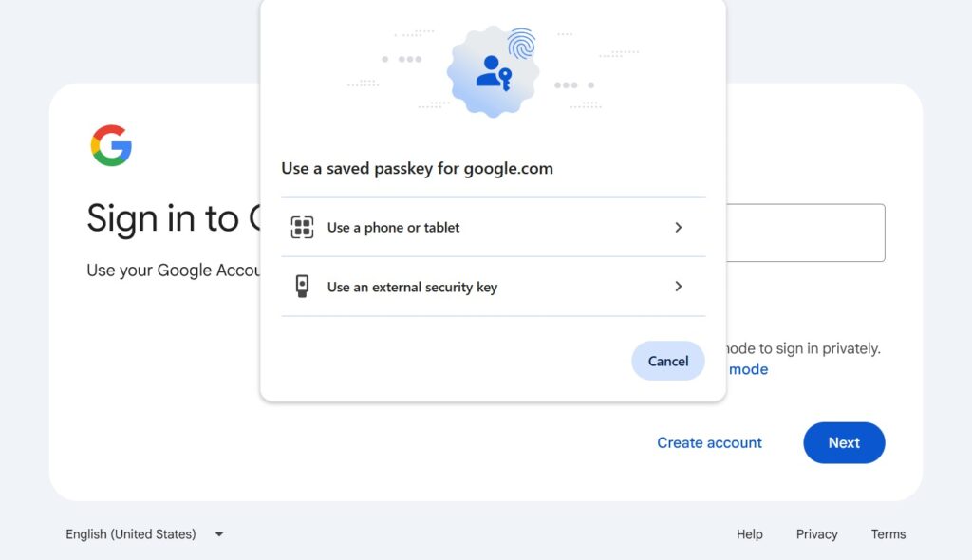The width and height of the screenshot is (972, 560).
Task: Click the Next button
Action: point(844,443)
